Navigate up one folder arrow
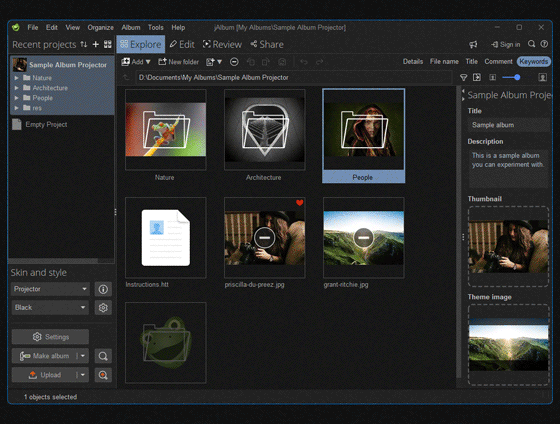 pyautogui.click(x=126, y=78)
